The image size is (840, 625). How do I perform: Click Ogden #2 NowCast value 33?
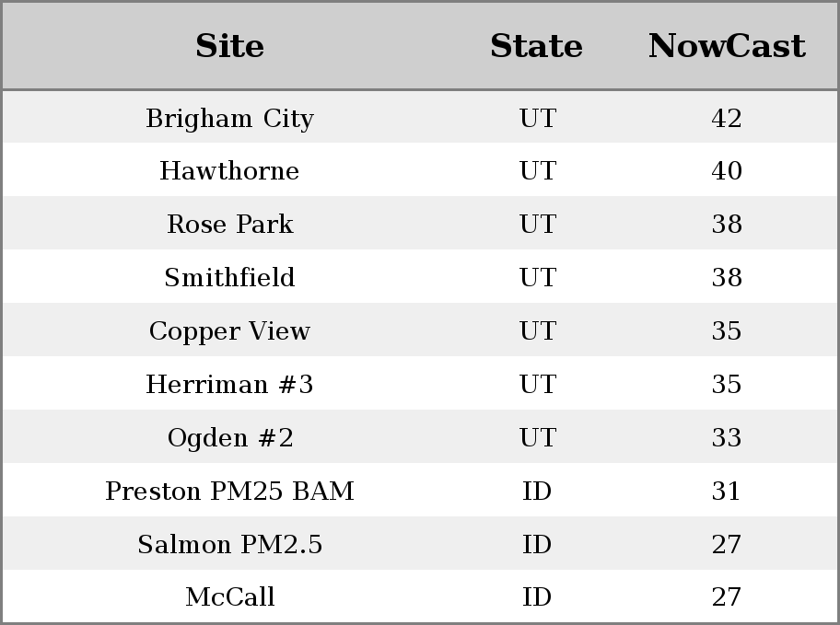726,438
